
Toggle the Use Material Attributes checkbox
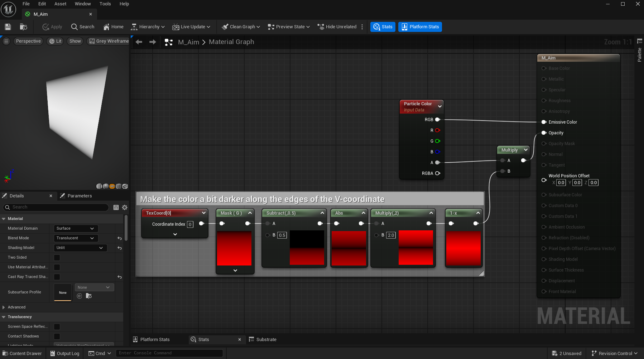tap(57, 267)
